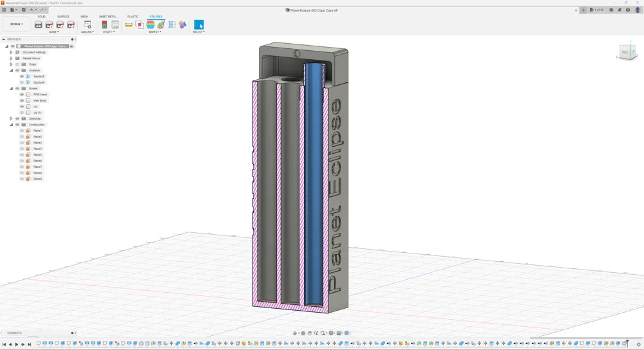Open the DESIGN workspace dropdown
This screenshot has height=350, width=644.
click(17, 24)
